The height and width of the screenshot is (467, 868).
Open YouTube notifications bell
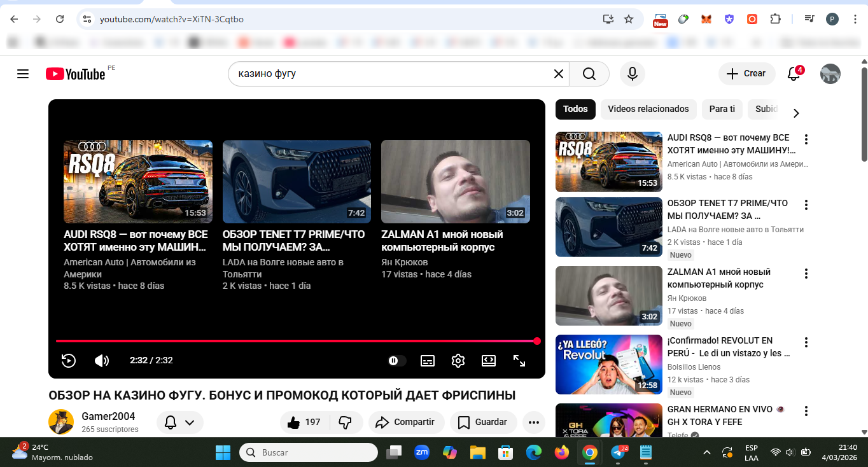[x=794, y=74]
